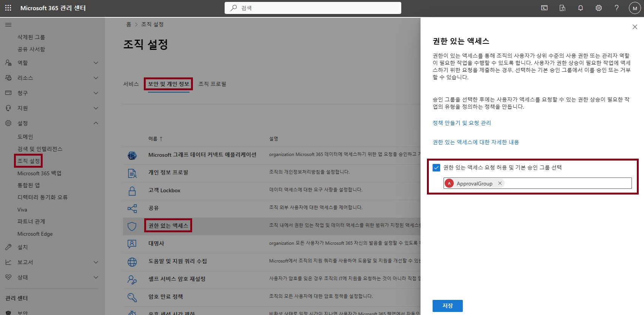Collapse the 설정 menu chevron
The height and width of the screenshot is (315, 644).
(96, 123)
